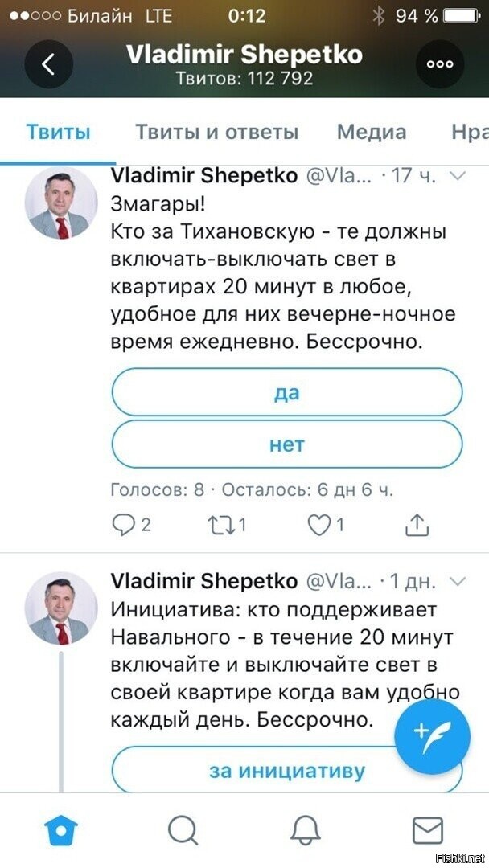Retweet the Змагары poll tweet
489x868 pixels.
pyautogui.click(x=227, y=525)
